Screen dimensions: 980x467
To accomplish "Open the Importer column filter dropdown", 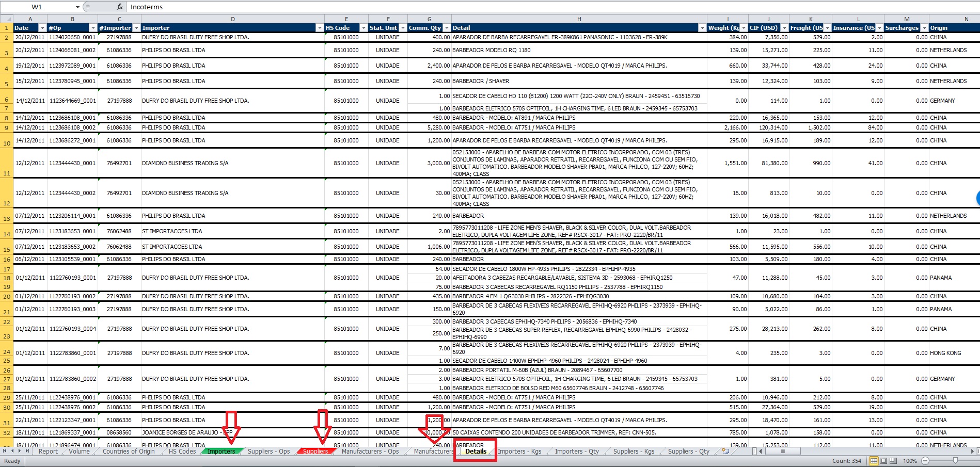I will click(319, 28).
